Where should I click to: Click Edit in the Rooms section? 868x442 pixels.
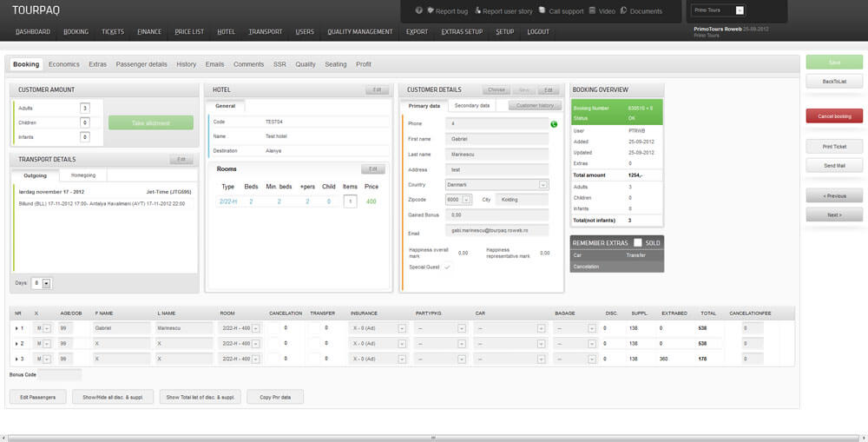[372, 169]
